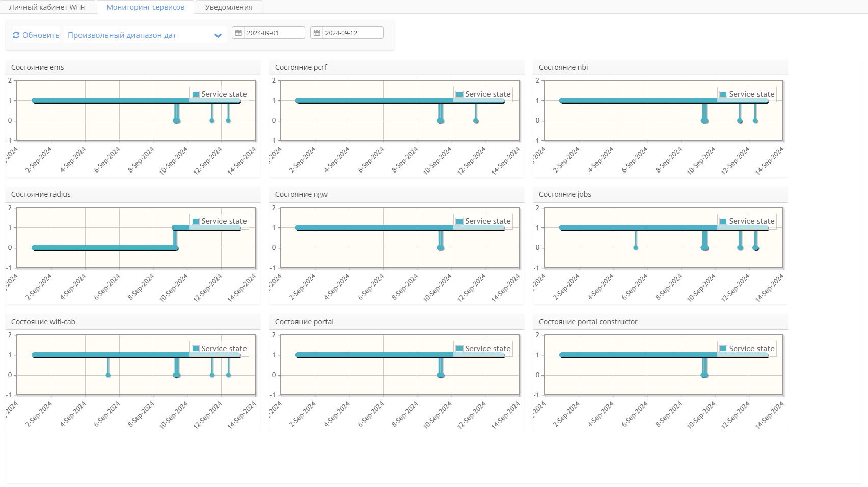
Task: Click Service state legend label in jobs chart
Action: pos(751,221)
